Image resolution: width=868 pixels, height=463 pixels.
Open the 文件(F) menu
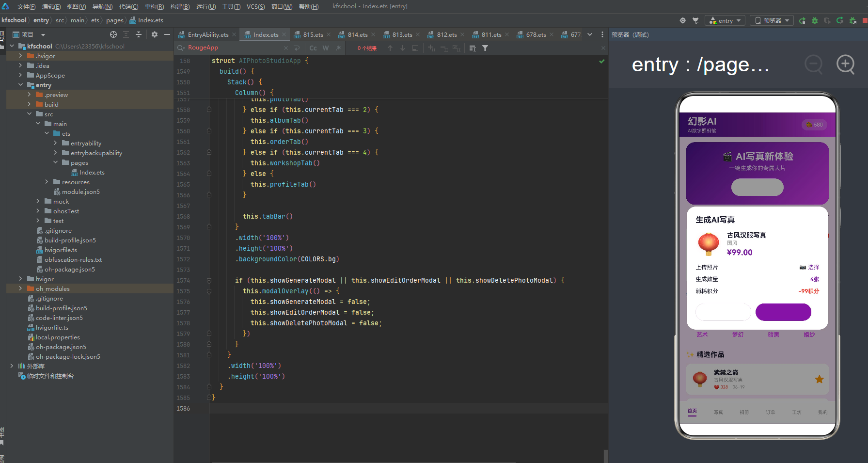26,6
